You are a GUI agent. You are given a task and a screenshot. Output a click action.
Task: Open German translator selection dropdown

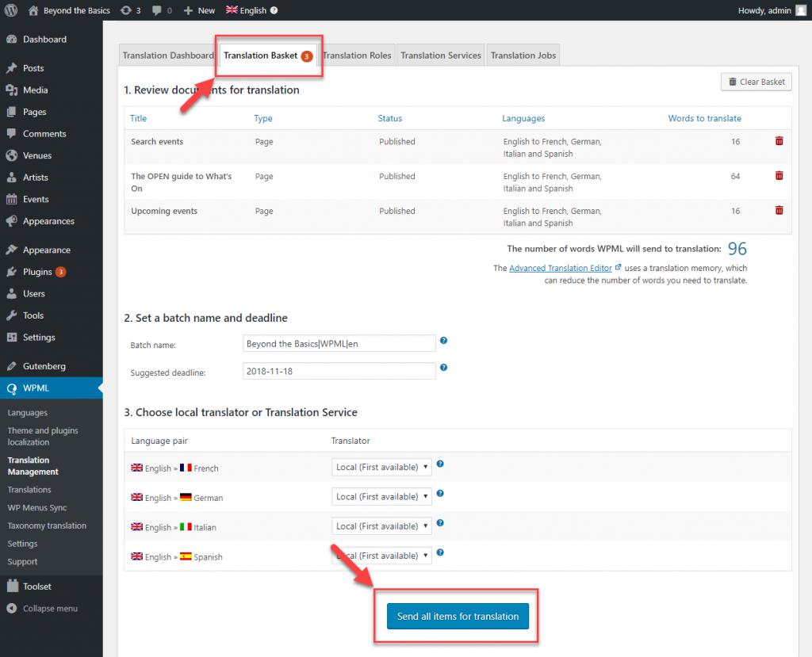click(381, 497)
